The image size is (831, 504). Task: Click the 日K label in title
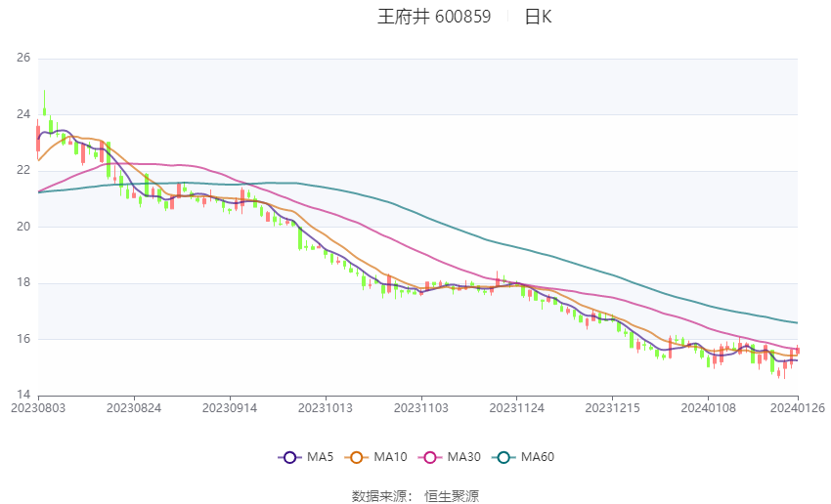pyautogui.click(x=538, y=17)
